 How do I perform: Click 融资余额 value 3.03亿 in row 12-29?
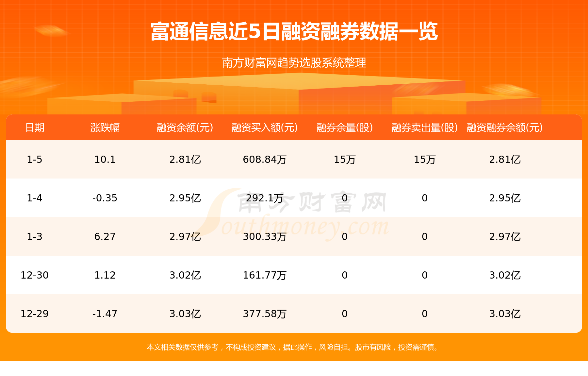[x=185, y=314]
